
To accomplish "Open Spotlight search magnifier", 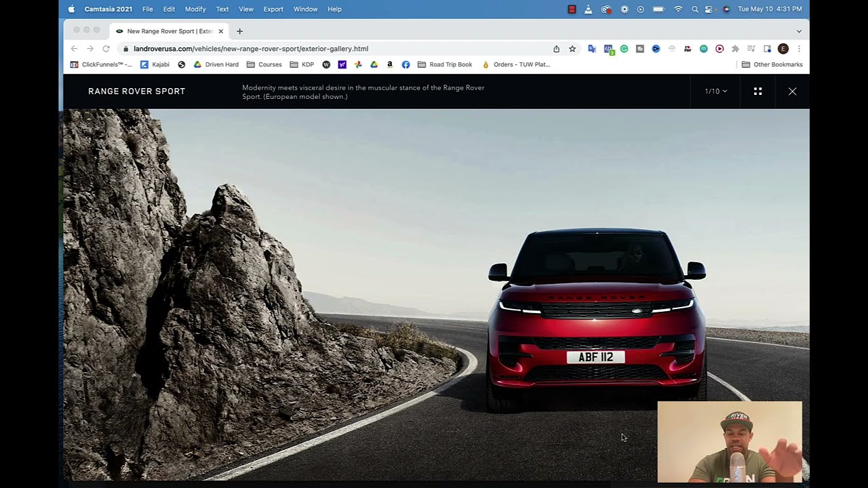I will point(694,9).
